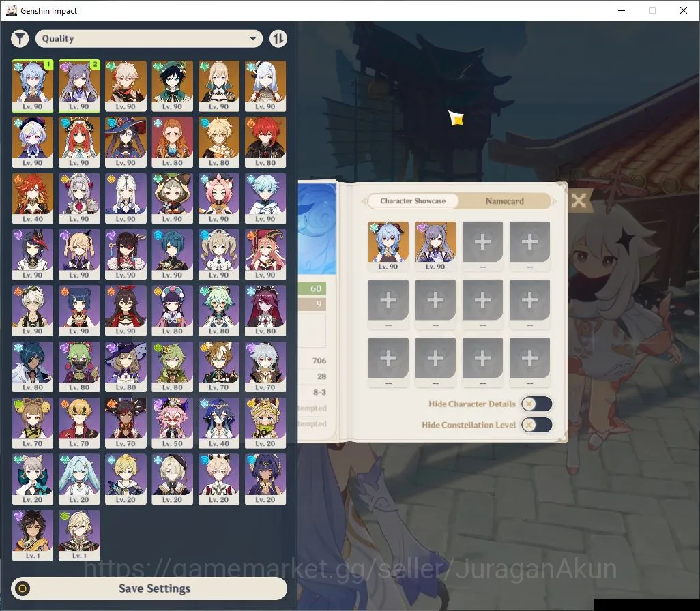Image resolution: width=700 pixels, height=611 pixels.
Task: Choose Gorou at Lv. 70
Action: point(219,367)
